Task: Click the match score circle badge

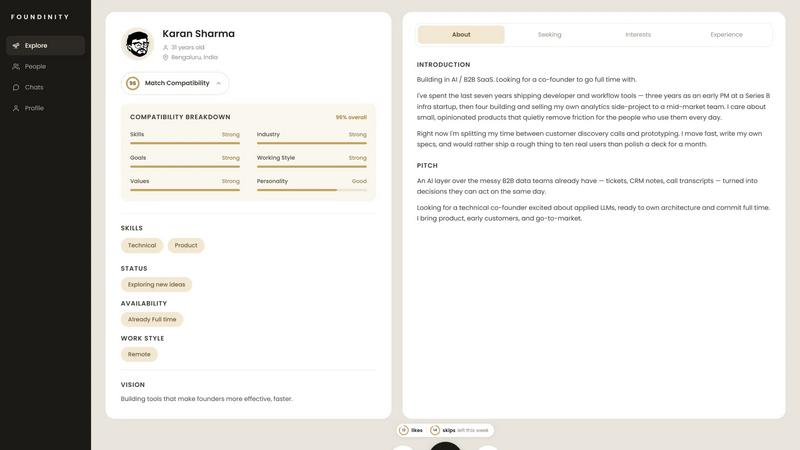Action: tap(133, 83)
